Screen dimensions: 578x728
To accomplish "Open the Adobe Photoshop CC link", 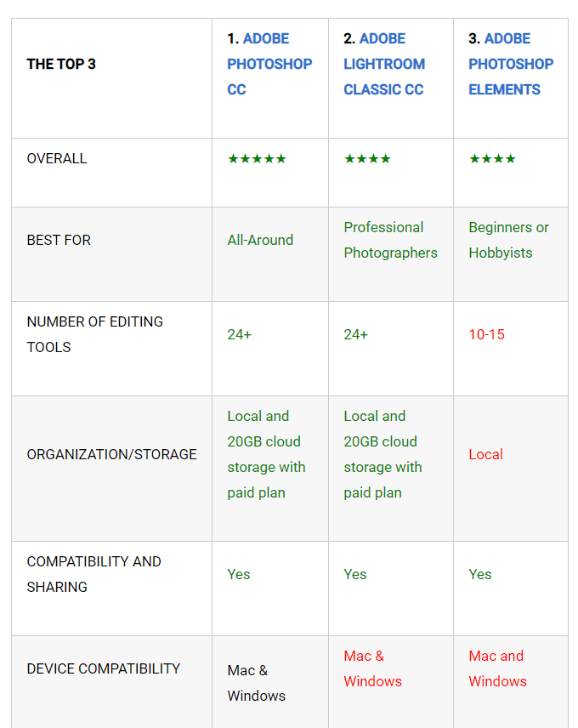I will (x=269, y=64).
